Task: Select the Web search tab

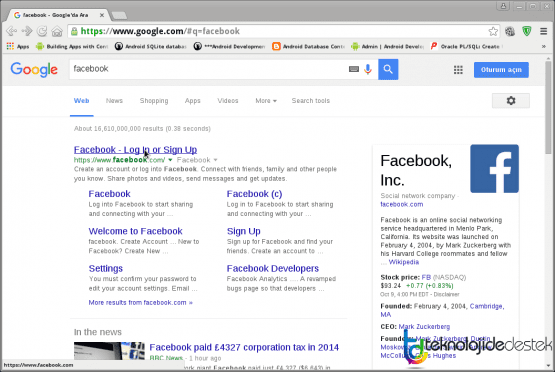Action: (x=81, y=101)
